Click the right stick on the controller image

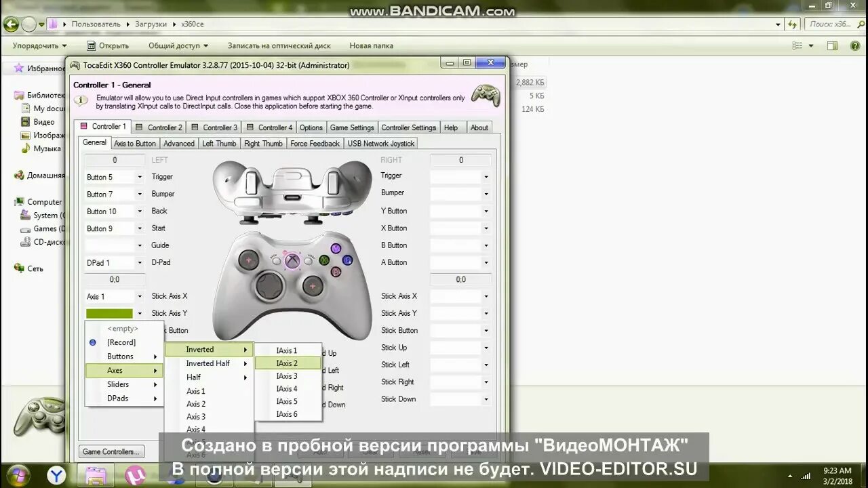[313, 285]
